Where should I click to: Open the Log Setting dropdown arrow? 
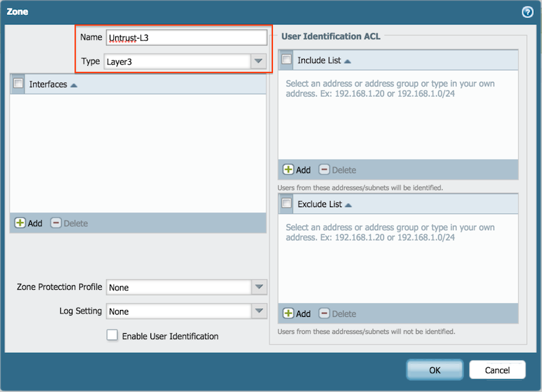point(259,311)
